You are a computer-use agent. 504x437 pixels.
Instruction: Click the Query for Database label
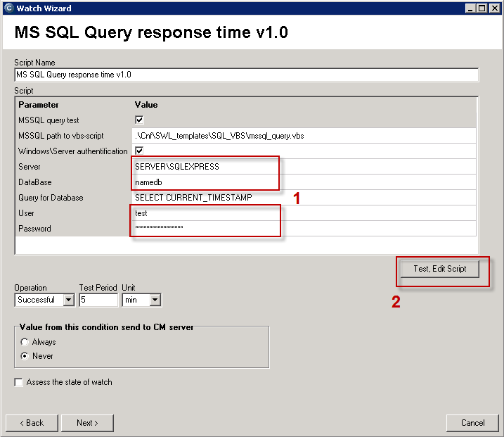[x=51, y=198]
